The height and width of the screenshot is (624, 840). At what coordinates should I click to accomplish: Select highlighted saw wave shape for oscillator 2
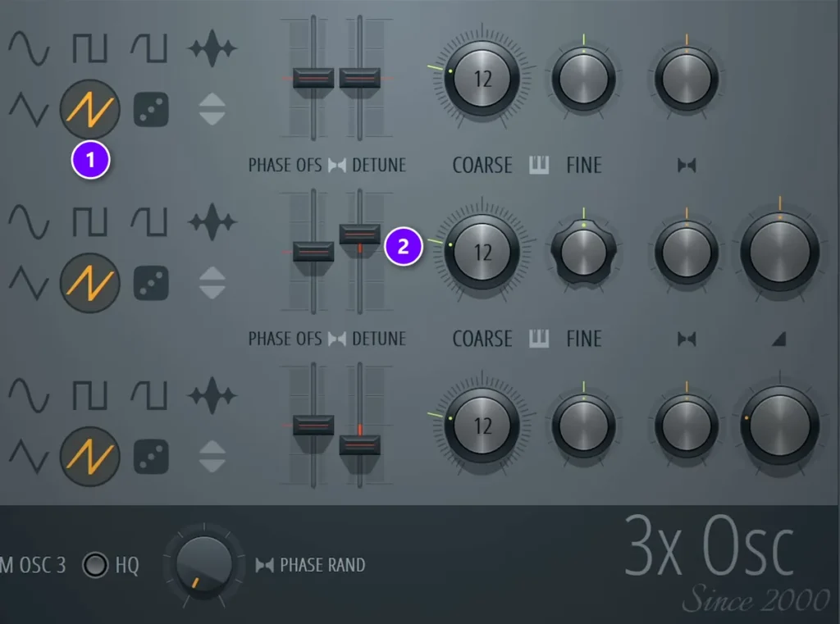click(x=89, y=283)
